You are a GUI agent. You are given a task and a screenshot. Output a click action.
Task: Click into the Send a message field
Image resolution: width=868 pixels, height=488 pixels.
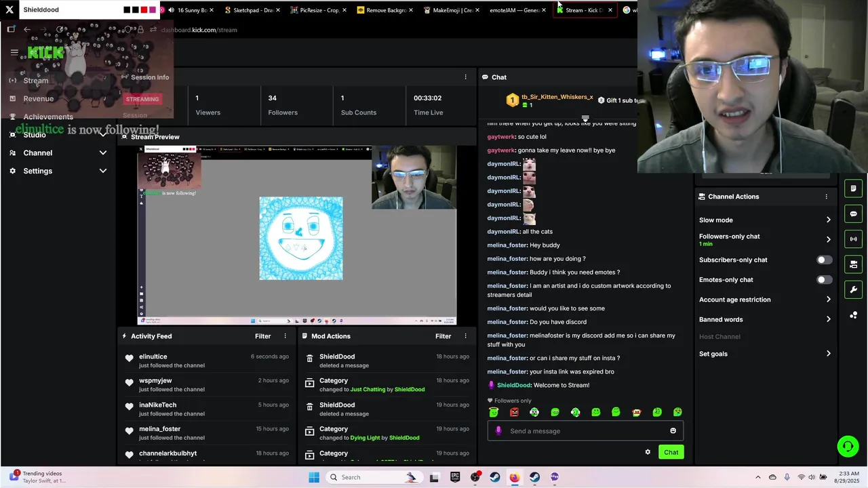pos(585,431)
